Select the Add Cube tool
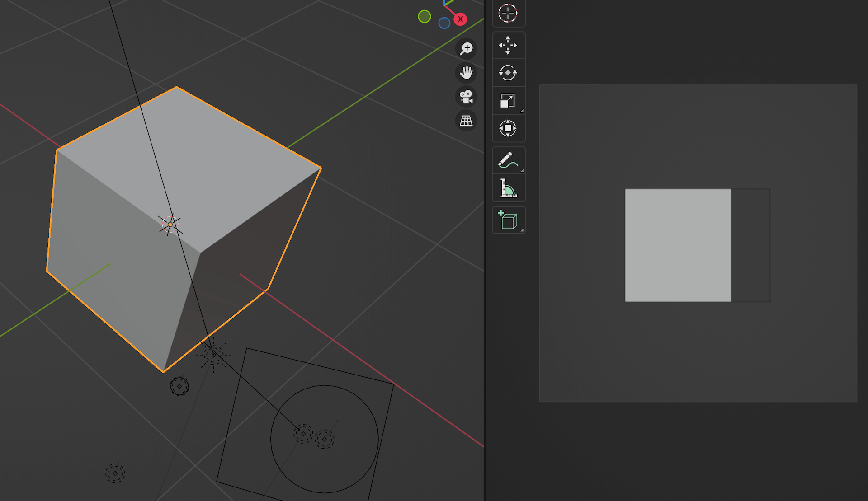Viewport: 868px width, 501px height. coord(508,220)
